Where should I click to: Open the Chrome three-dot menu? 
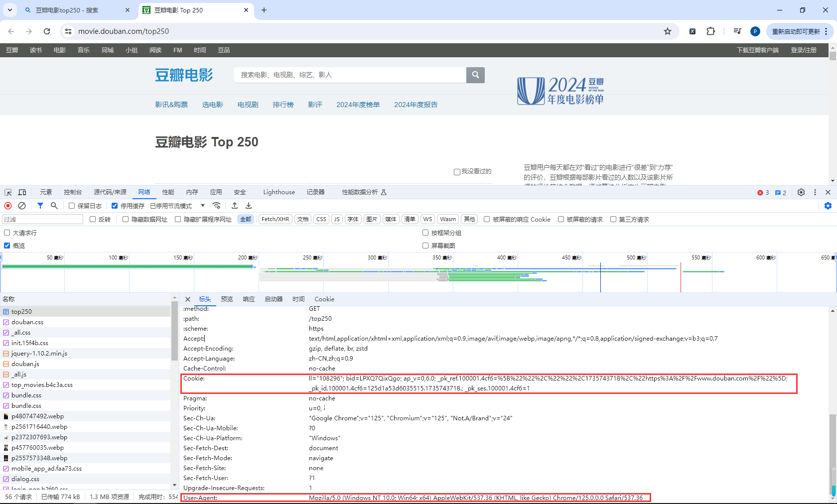click(826, 31)
